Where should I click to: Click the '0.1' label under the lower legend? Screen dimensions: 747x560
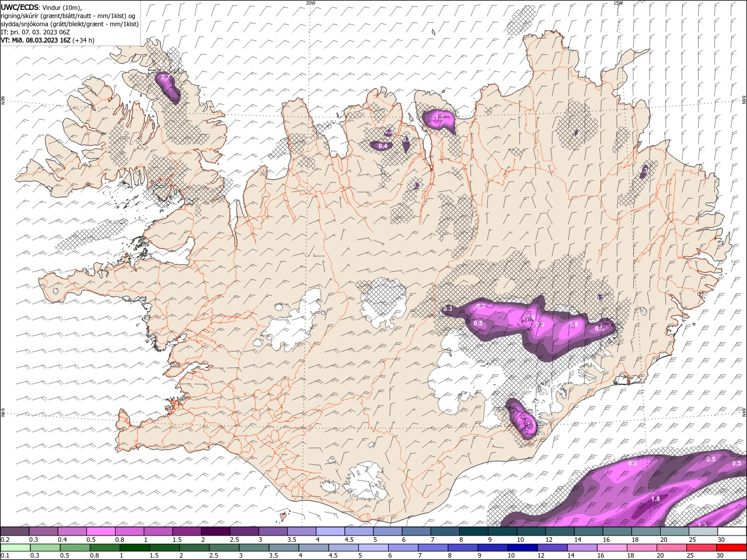click(x=5, y=555)
